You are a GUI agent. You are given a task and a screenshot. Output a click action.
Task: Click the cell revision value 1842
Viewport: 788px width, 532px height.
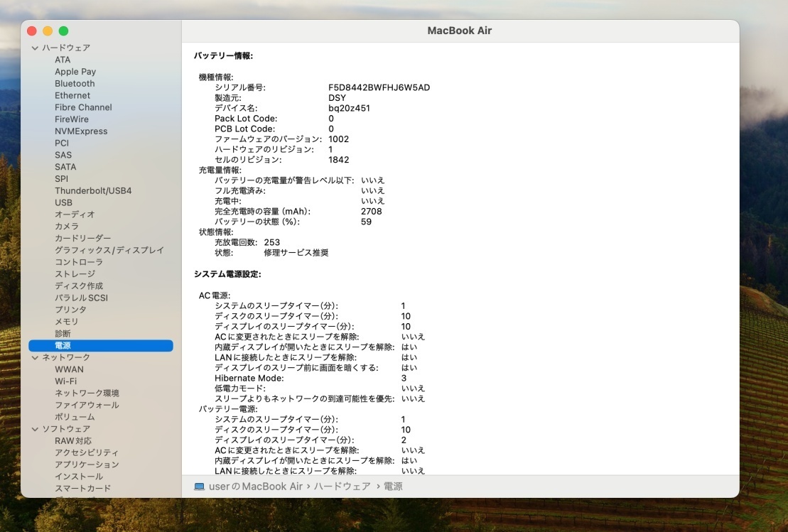(338, 160)
